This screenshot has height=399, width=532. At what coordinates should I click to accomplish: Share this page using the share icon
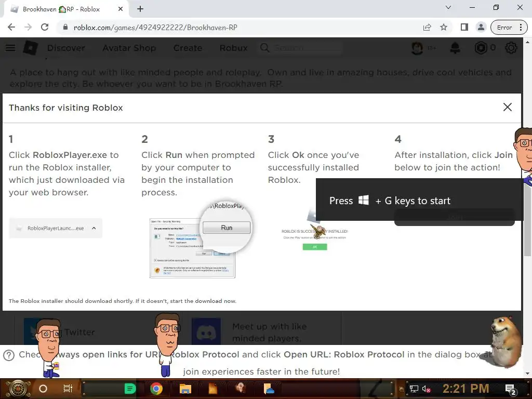[x=427, y=28]
